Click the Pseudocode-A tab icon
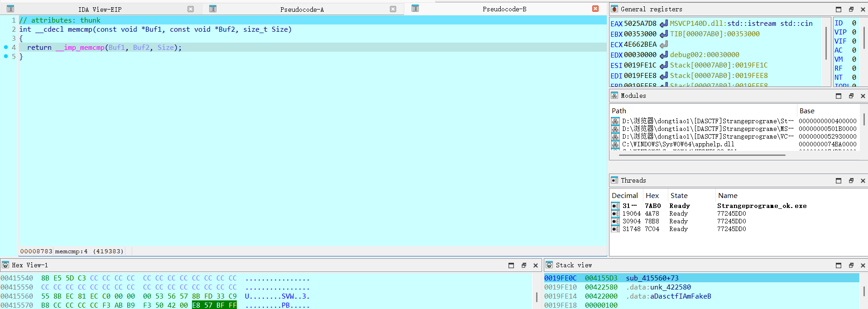 point(213,9)
